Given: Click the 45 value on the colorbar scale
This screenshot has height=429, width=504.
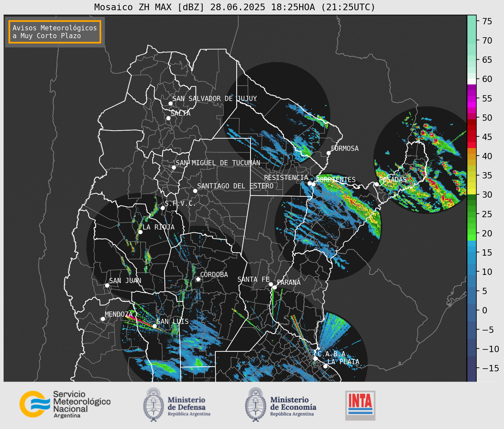Looking at the screenshot, I should tap(487, 137).
